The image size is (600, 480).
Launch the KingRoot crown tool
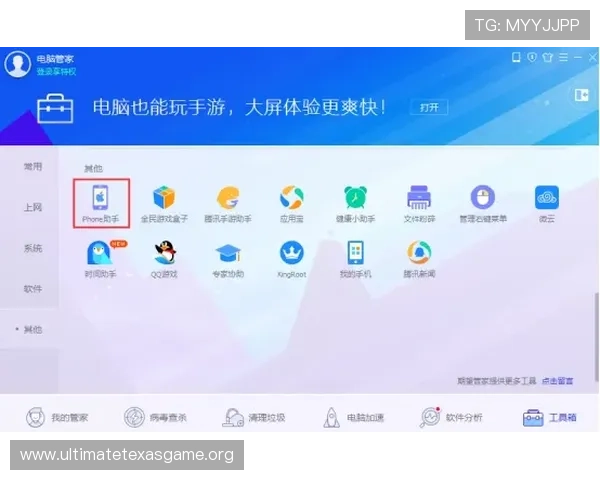point(292,259)
